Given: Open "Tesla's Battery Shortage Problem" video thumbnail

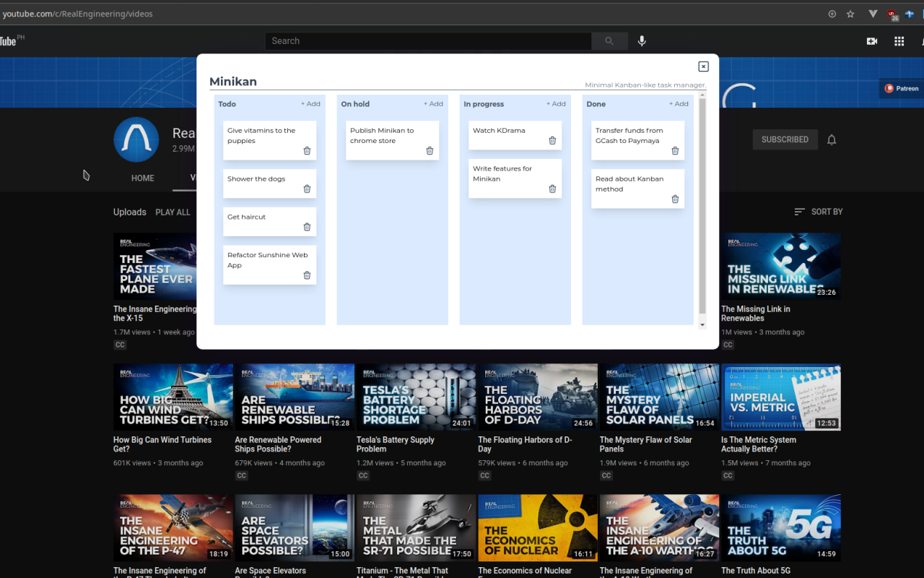Looking at the screenshot, I should tap(417, 397).
